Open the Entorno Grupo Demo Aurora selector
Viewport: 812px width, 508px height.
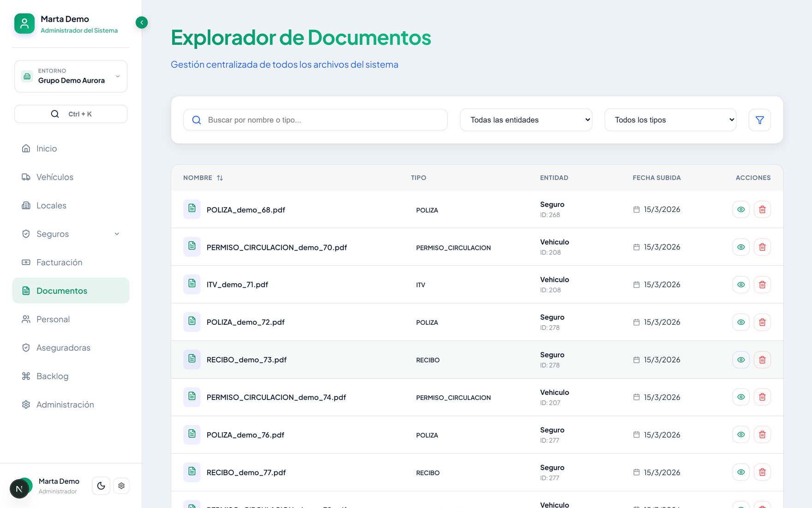click(x=71, y=76)
